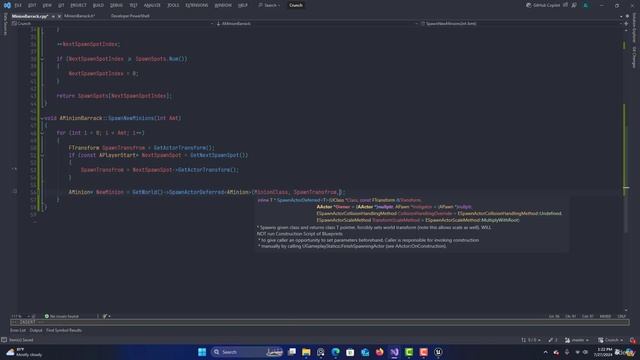Click the No issues found indicator
This screenshot has width=640, height=360.
[x=62, y=316]
